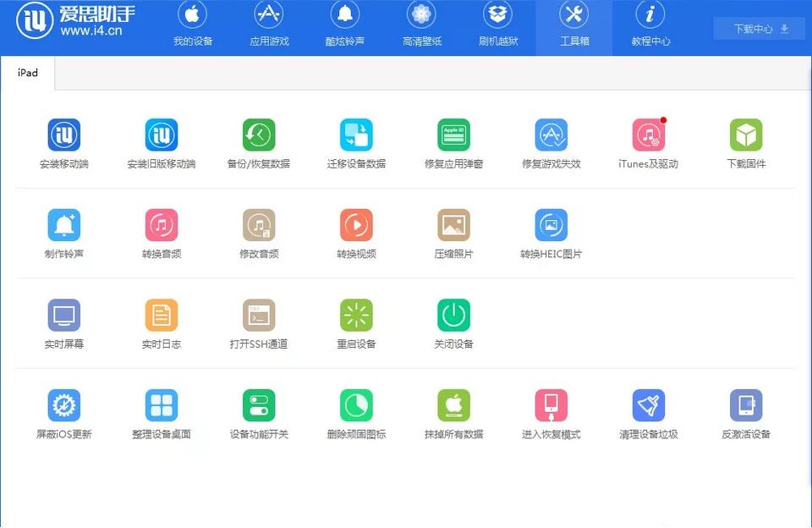
Task: Open the 转换HEIC图片 tool
Action: (x=551, y=225)
